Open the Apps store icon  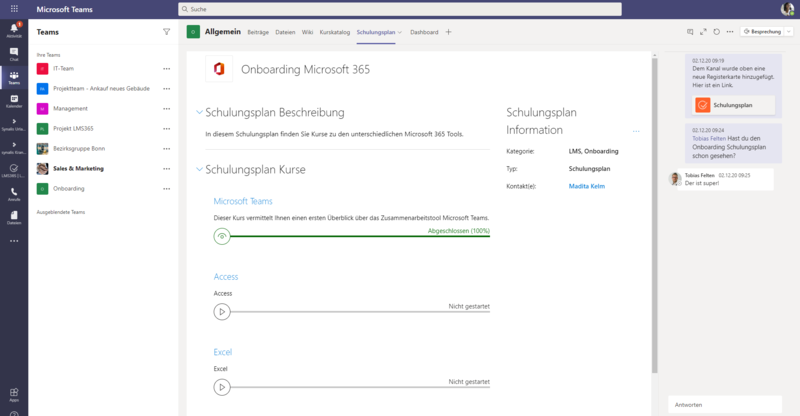tap(14, 395)
